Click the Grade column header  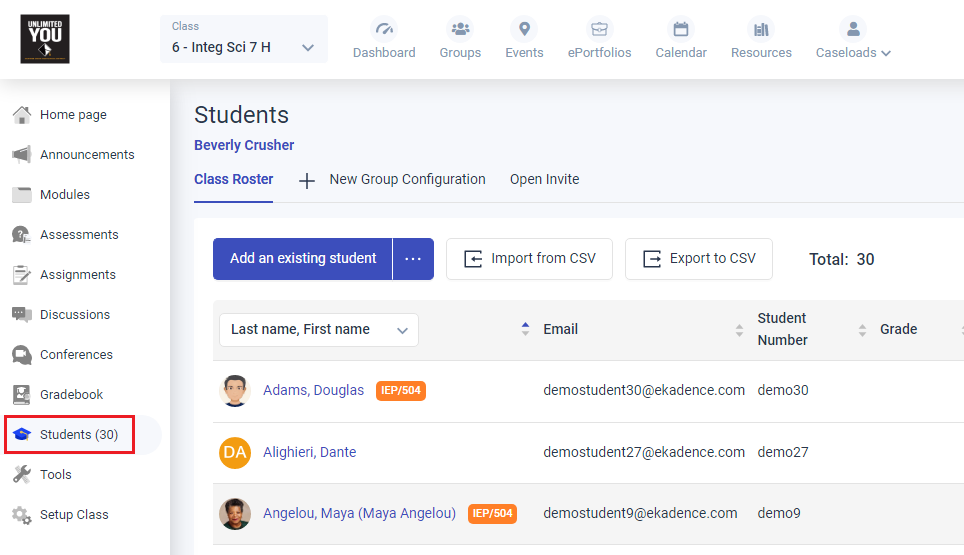pyautogui.click(x=899, y=329)
